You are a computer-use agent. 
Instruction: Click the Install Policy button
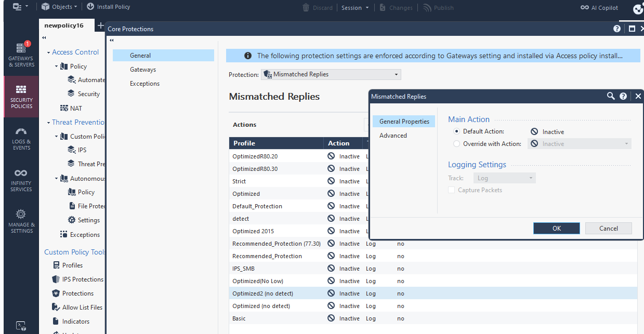108,7
